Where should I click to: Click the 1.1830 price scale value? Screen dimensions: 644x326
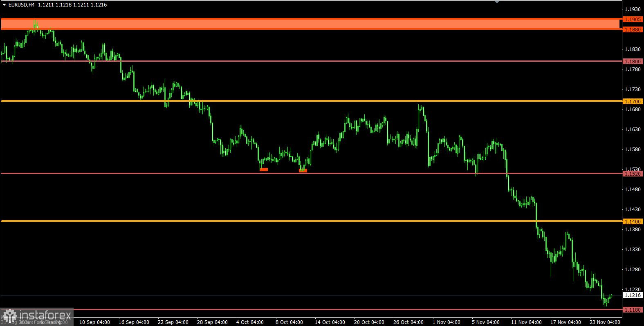tap(633, 49)
